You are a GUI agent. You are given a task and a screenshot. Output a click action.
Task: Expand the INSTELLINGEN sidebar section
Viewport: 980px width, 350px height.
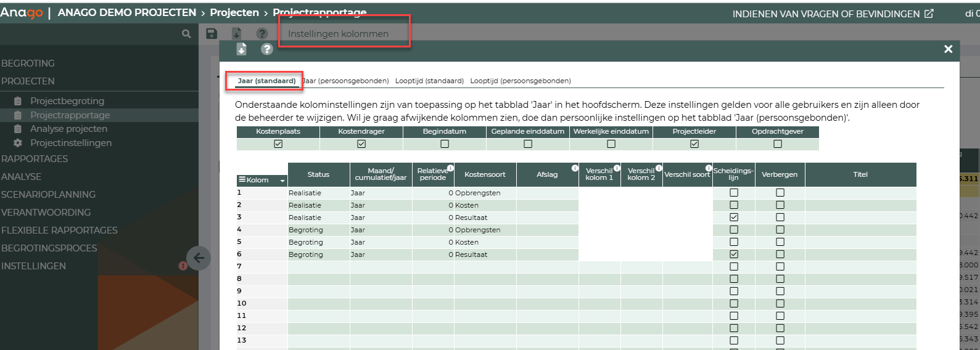point(33,266)
